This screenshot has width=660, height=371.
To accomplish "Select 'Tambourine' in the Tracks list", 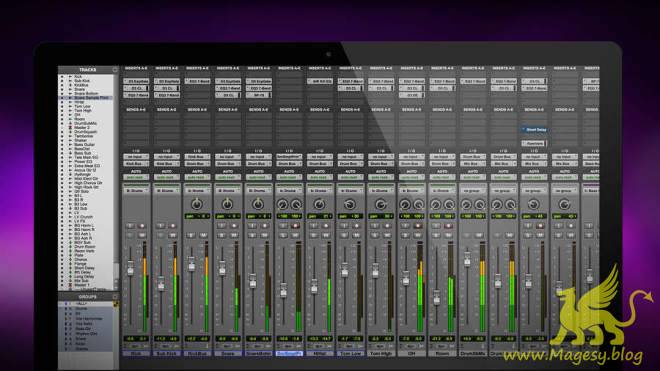I will coord(84,136).
